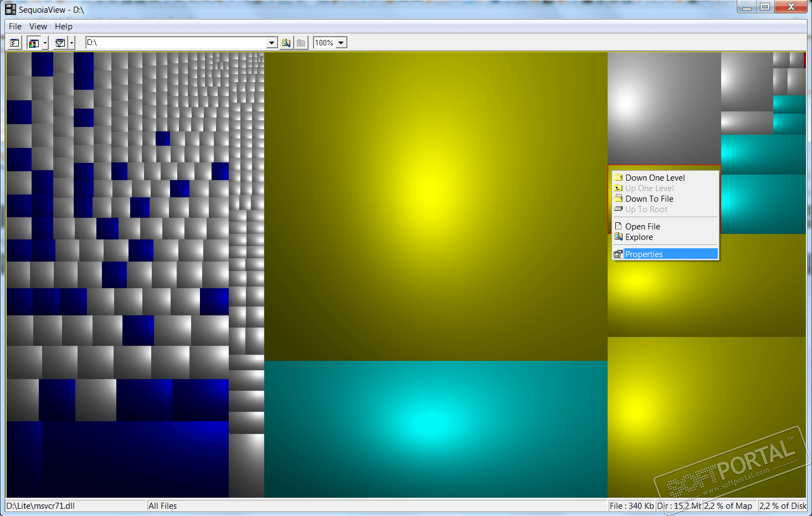Viewport: 812px width, 516px height.
Task: Click the All Files status bar text
Action: coord(163,506)
